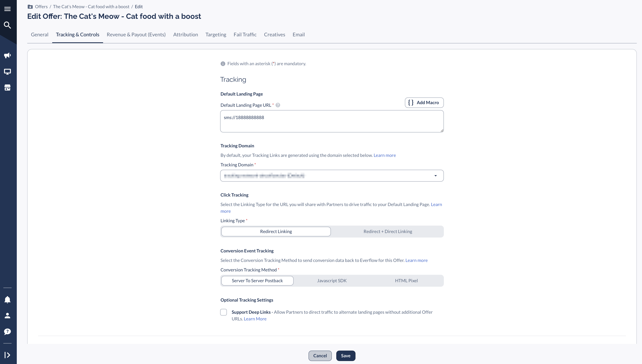
Task: Click the Cancel button
Action: pyautogui.click(x=320, y=356)
